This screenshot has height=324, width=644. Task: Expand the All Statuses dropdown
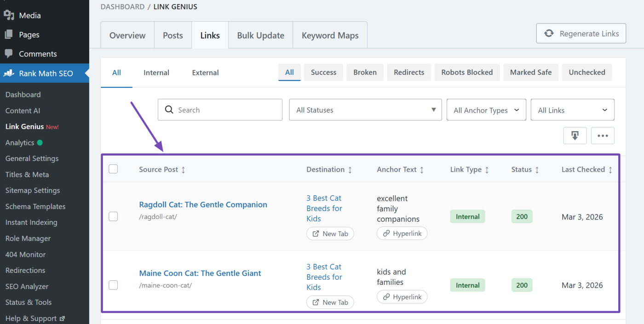[x=365, y=110]
